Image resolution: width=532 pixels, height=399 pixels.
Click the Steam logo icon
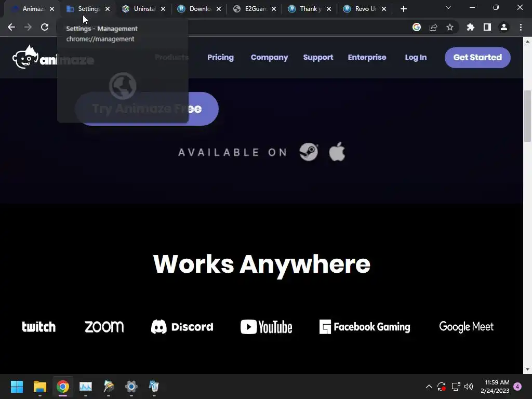pos(309,152)
